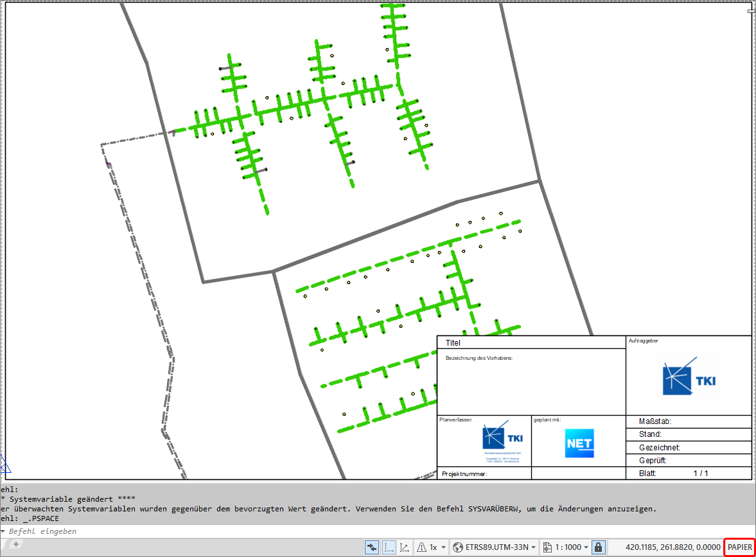This screenshot has width=756, height=557.
Task: Open the 1x annotation scale dropdown
Action: coord(437,547)
